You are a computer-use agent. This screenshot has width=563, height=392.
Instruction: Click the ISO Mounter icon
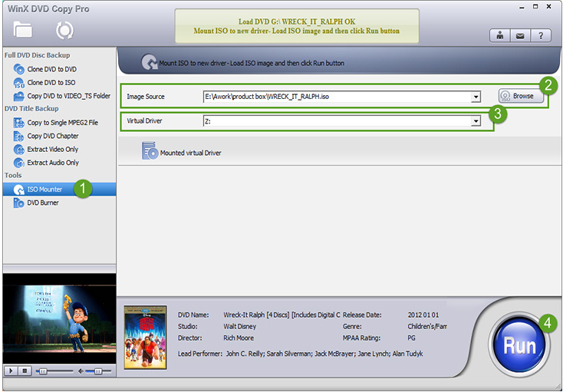[18, 189]
